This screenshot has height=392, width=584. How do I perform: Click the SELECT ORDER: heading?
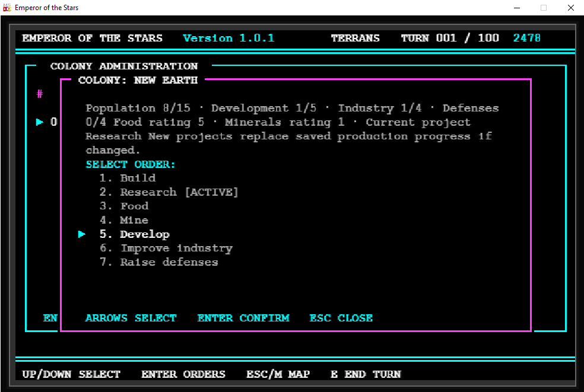(x=131, y=164)
